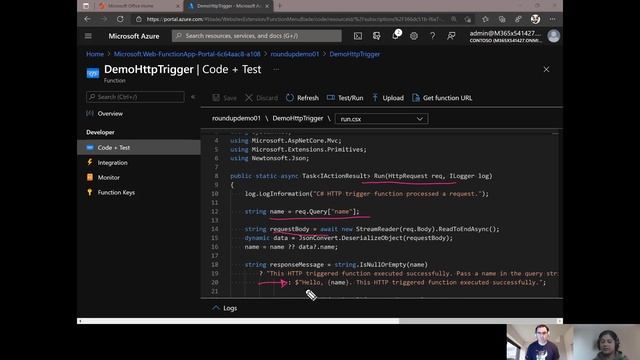Close the DemoHttpTrigger blade
Screen dimensions: 640x360
pyautogui.click(x=546, y=69)
